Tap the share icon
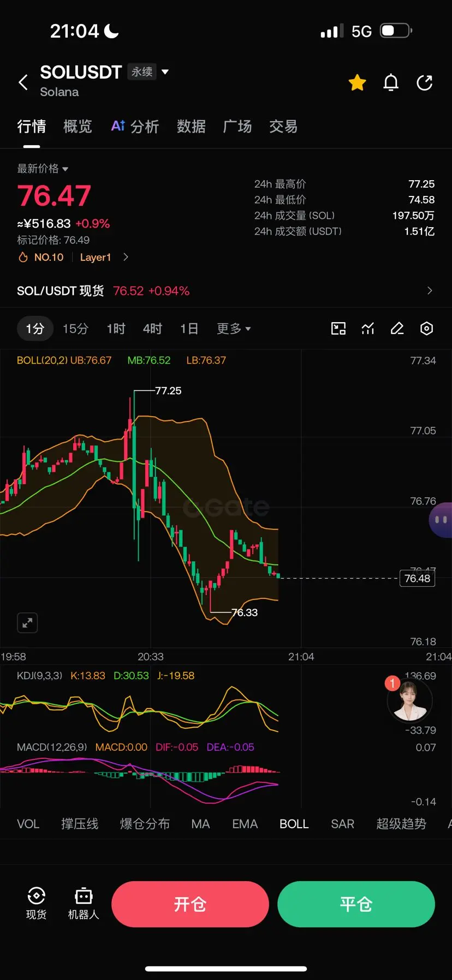This screenshot has height=980, width=452. pyautogui.click(x=425, y=82)
